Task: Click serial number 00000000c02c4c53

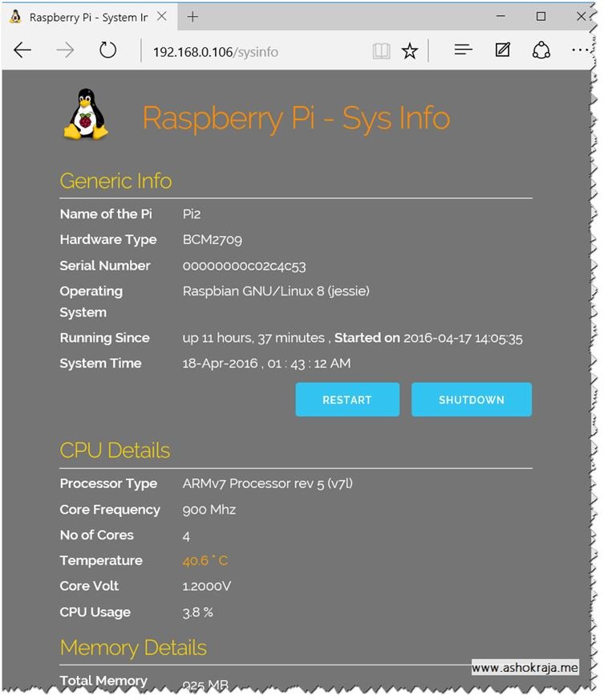Action: click(244, 266)
